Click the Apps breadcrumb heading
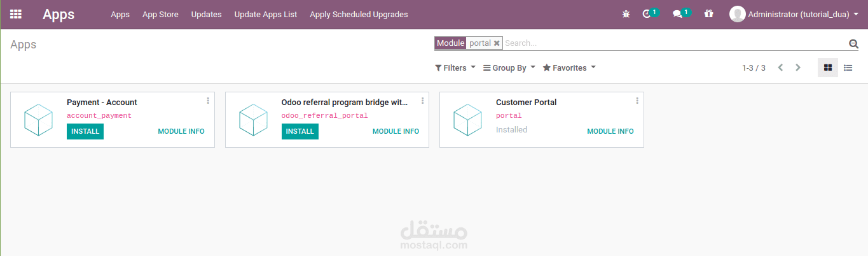868x256 pixels. tap(24, 45)
